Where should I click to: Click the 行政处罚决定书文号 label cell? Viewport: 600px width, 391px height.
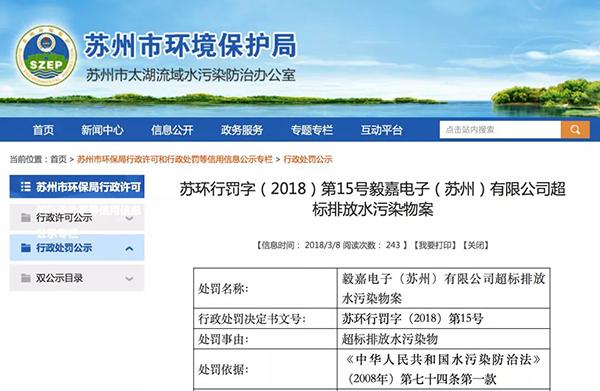click(265, 318)
